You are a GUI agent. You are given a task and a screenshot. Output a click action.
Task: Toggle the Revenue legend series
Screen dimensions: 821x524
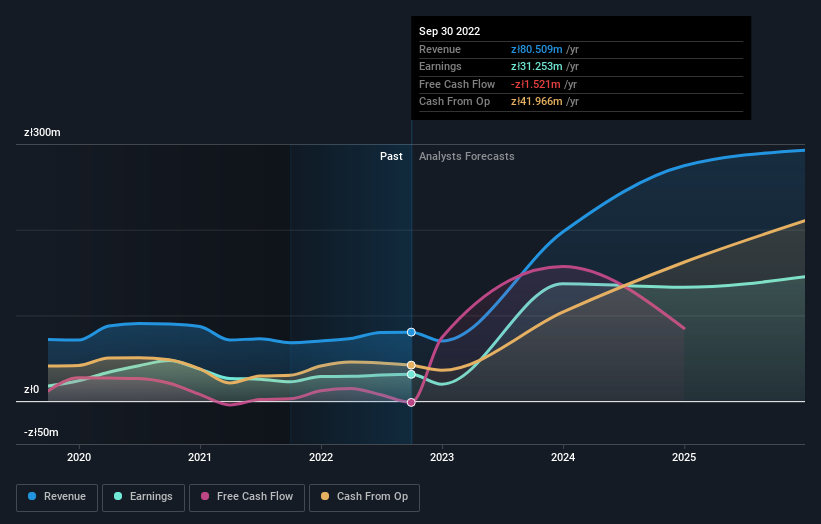57,497
